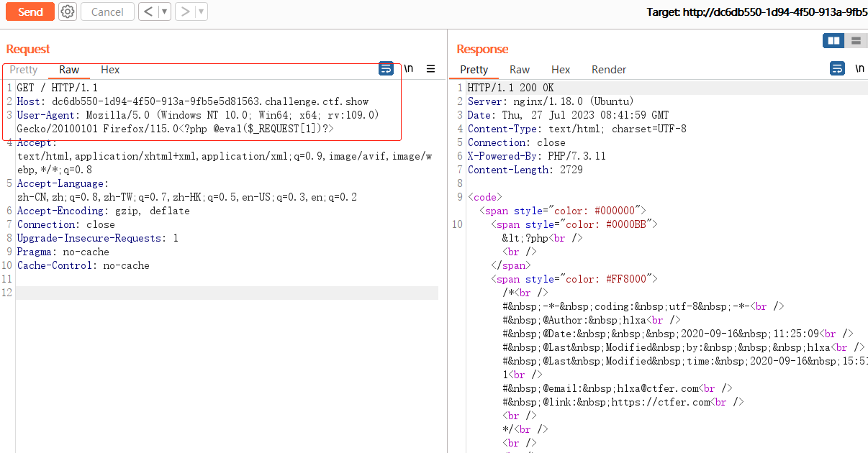Open Repeater settings gear icon
Viewport: 868px width, 453px height.
pyautogui.click(x=68, y=12)
